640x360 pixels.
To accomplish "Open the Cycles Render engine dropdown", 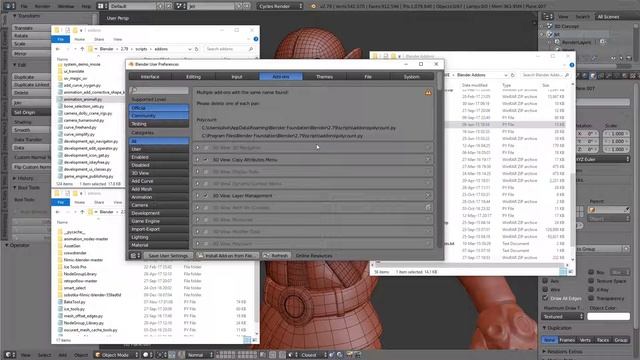I will coord(280,6).
